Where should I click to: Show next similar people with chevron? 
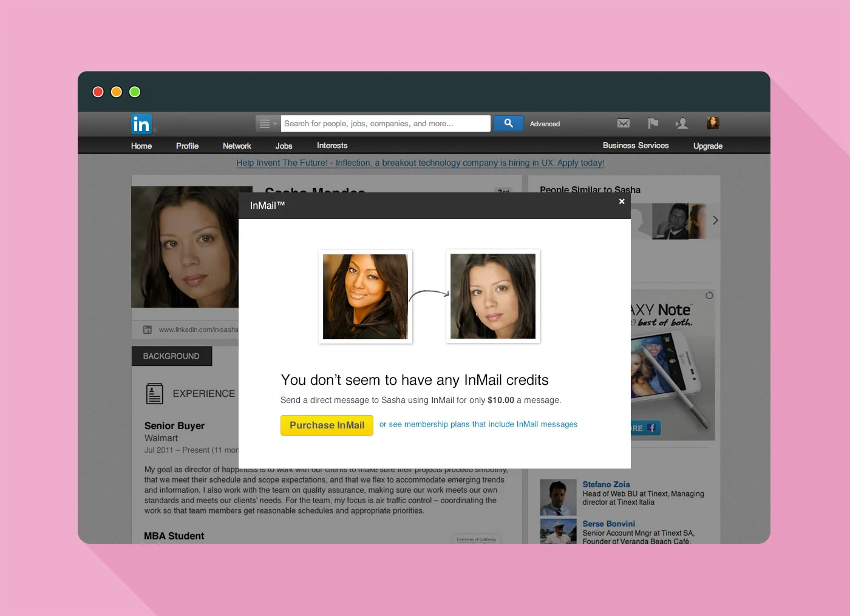coord(715,220)
